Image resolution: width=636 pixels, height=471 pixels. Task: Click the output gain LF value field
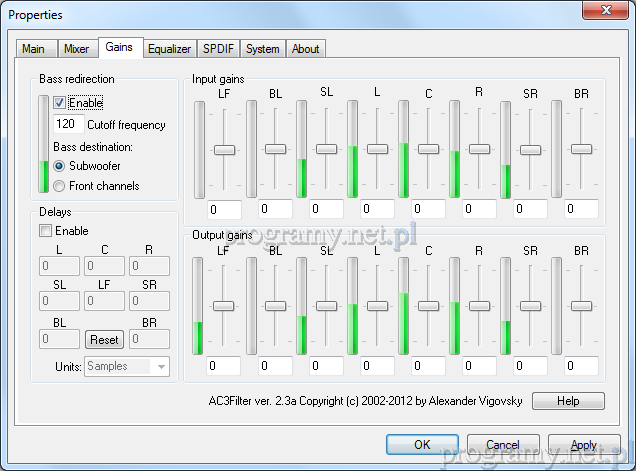tap(224, 366)
